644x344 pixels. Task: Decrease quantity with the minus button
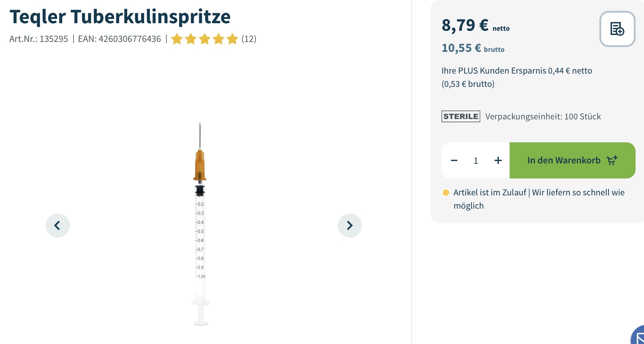tap(454, 160)
